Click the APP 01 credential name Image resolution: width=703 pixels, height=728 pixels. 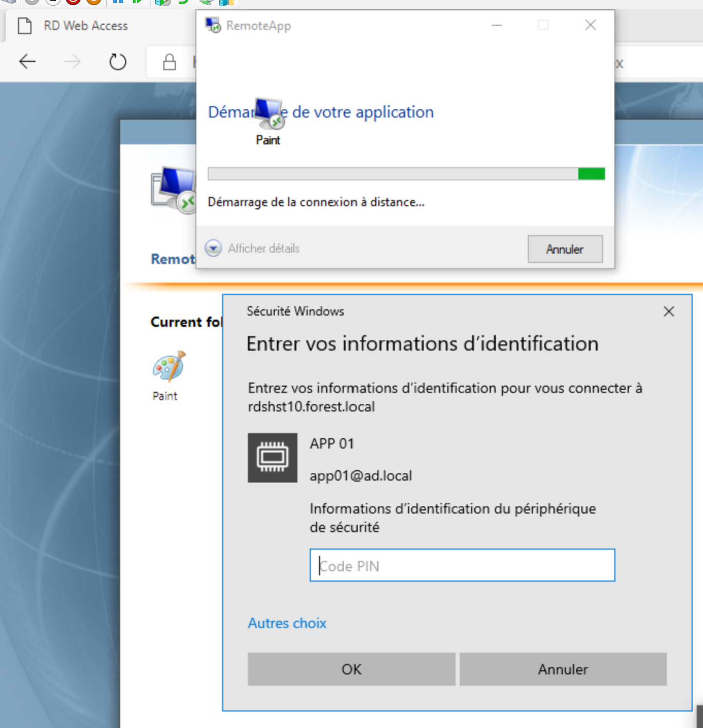coord(332,443)
